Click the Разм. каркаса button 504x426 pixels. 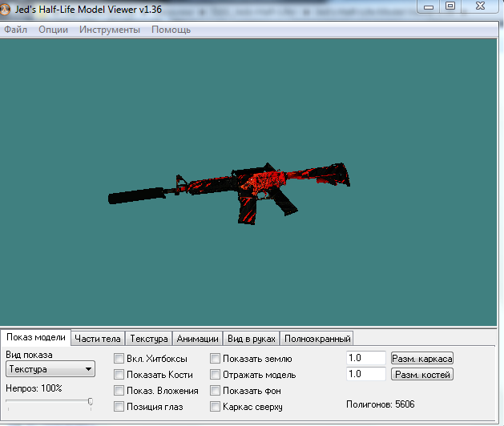click(x=422, y=358)
